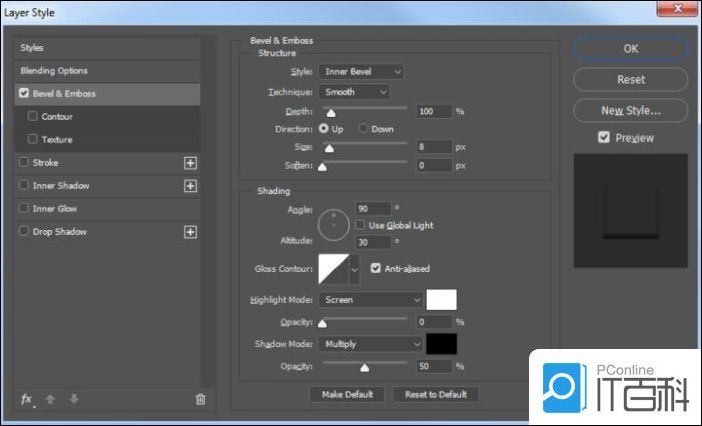The height and width of the screenshot is (426, 702).
Task: Check Use Global Light
Action: [360, 225]
